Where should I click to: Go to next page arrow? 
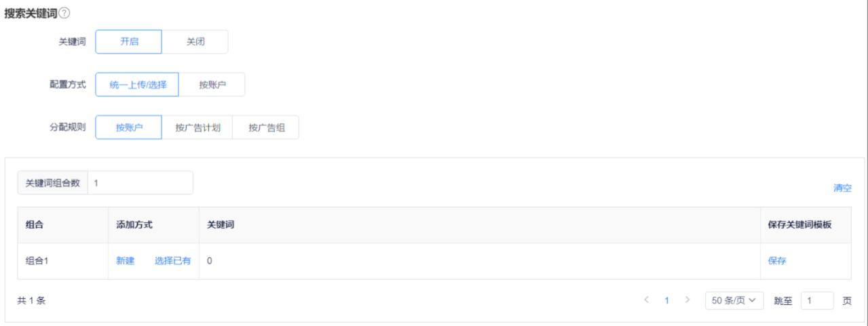click(687, 300)
